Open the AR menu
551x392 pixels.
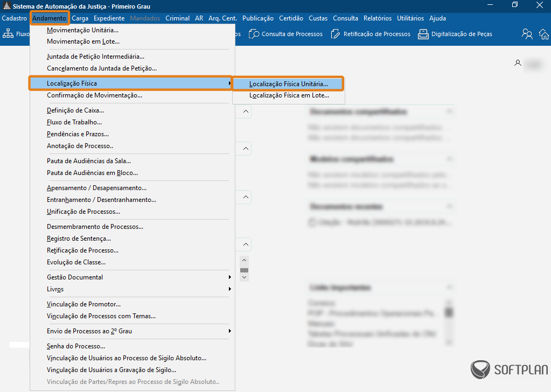pos(199,18)
